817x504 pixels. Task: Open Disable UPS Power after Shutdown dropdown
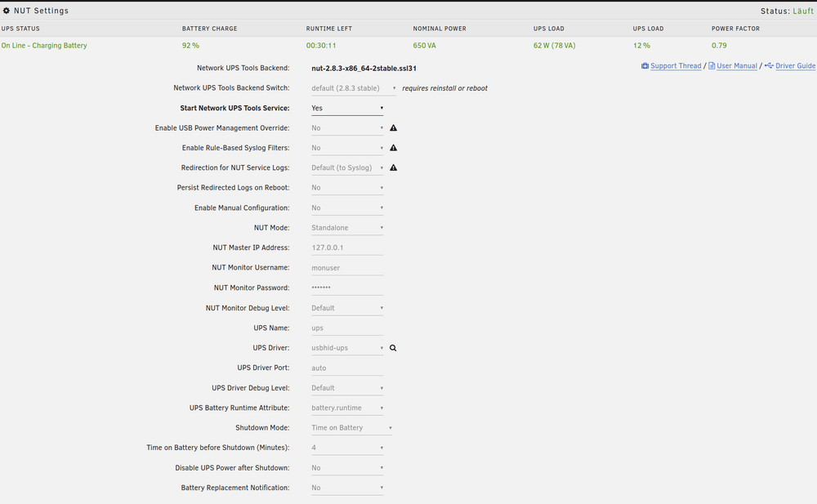[347, 467]
